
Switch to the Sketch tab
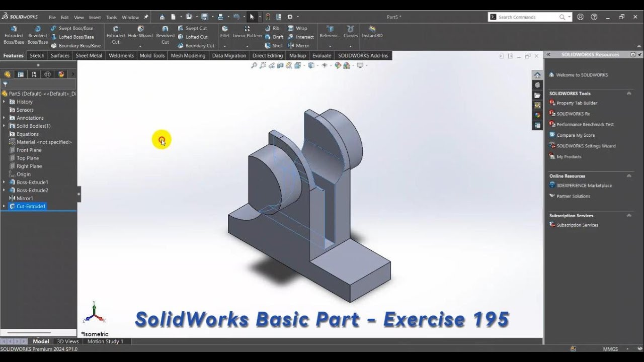[37, 55]
